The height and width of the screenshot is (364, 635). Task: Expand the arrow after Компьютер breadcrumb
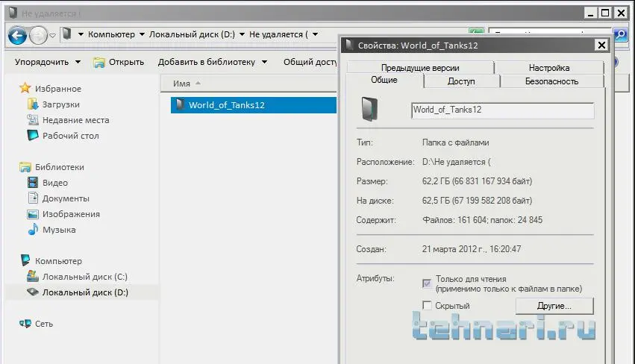(142, 34)
